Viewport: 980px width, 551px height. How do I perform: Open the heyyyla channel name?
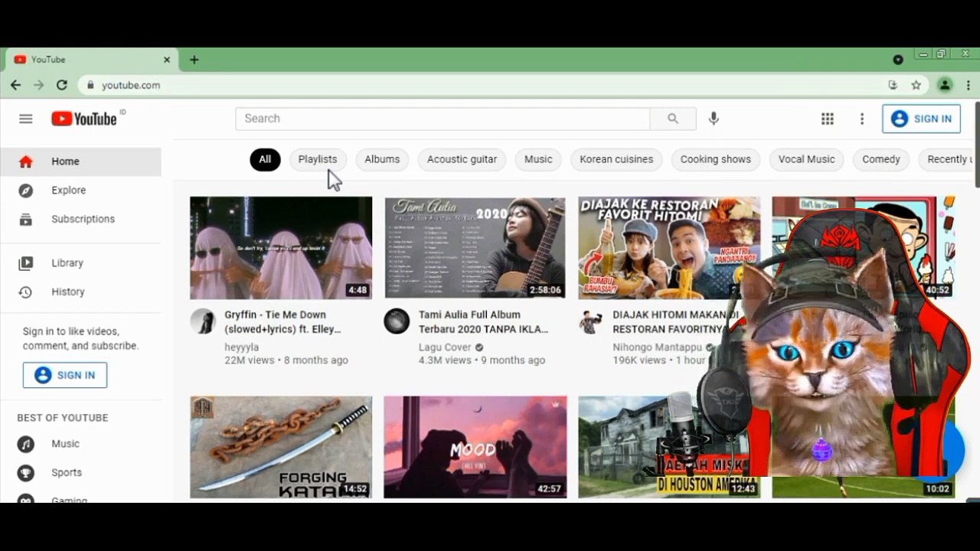click(242, 347)
